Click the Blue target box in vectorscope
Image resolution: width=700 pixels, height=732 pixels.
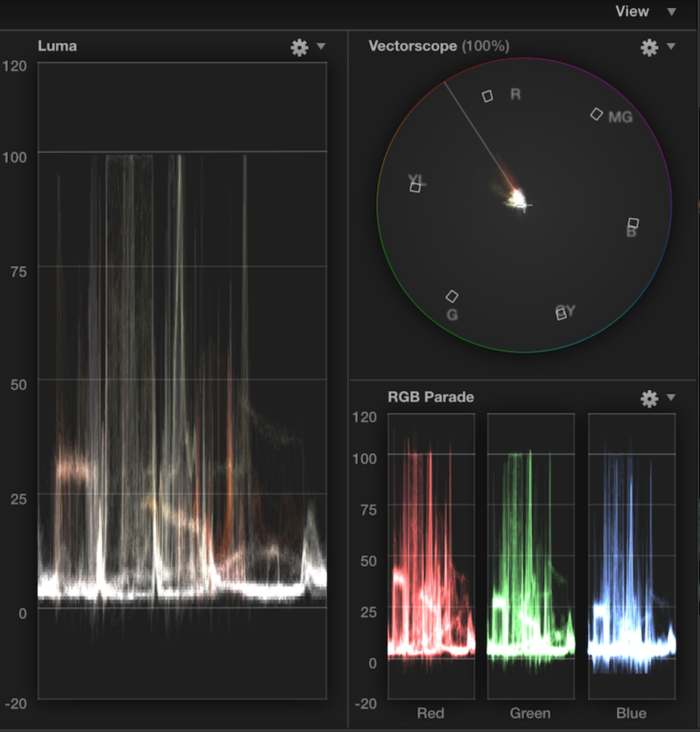(x=633, y=223)
